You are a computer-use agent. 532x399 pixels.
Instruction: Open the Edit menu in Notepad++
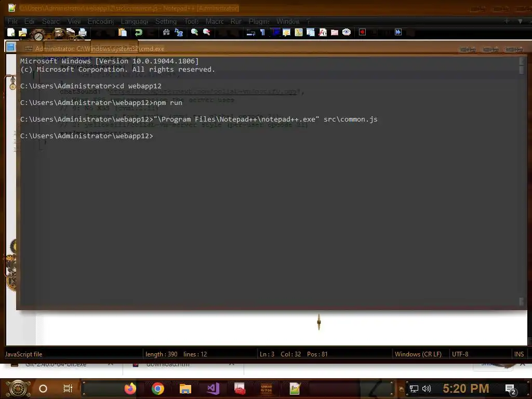click(30, 21)
